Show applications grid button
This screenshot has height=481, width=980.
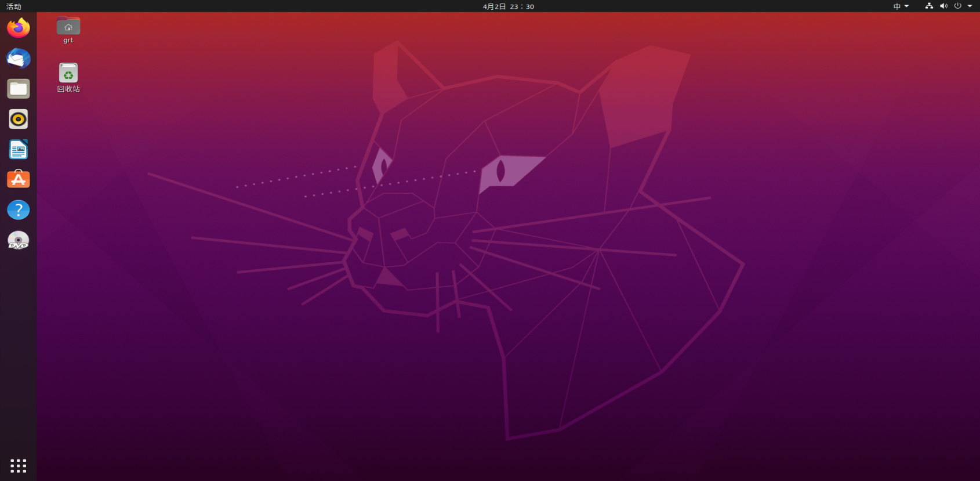(x=19, y=465)
